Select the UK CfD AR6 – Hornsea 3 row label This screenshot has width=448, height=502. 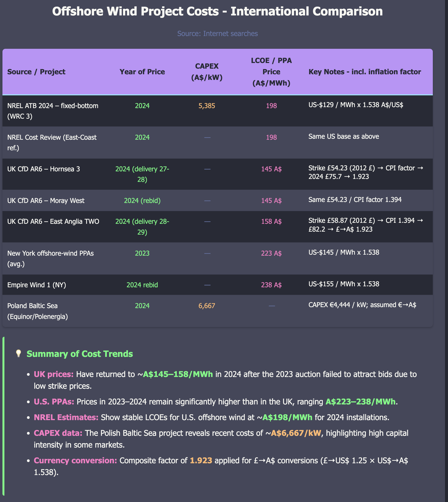pos(44,169)
